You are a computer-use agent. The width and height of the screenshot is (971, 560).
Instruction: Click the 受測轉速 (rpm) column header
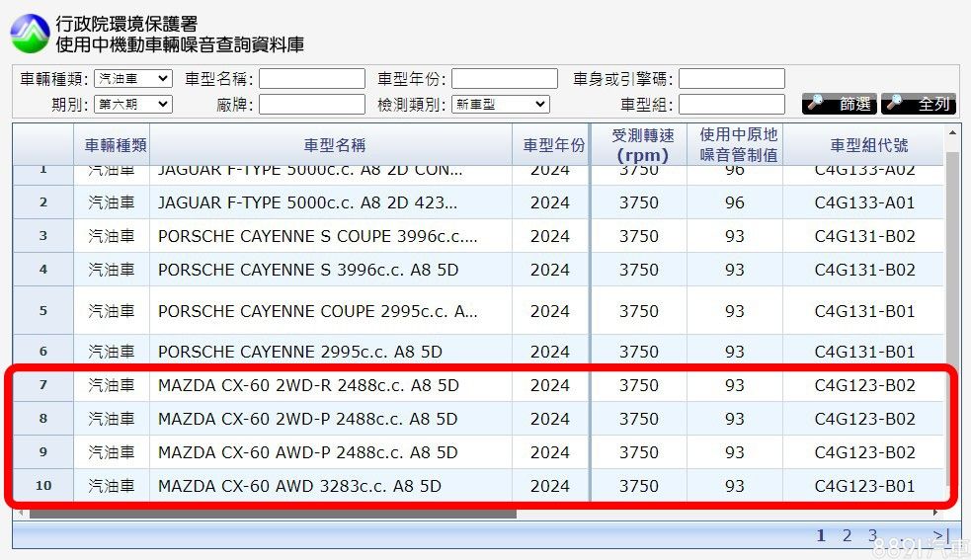[641, 145]
